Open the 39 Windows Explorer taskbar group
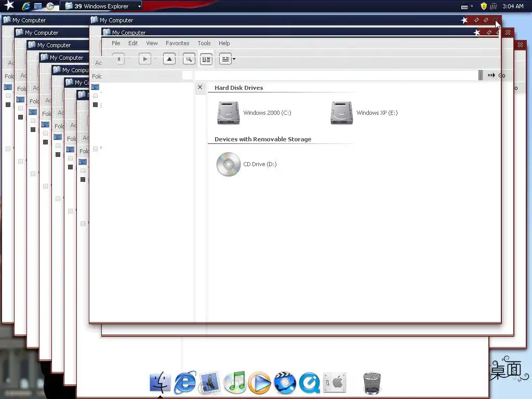The image size is (532, 399). point(101,6)
